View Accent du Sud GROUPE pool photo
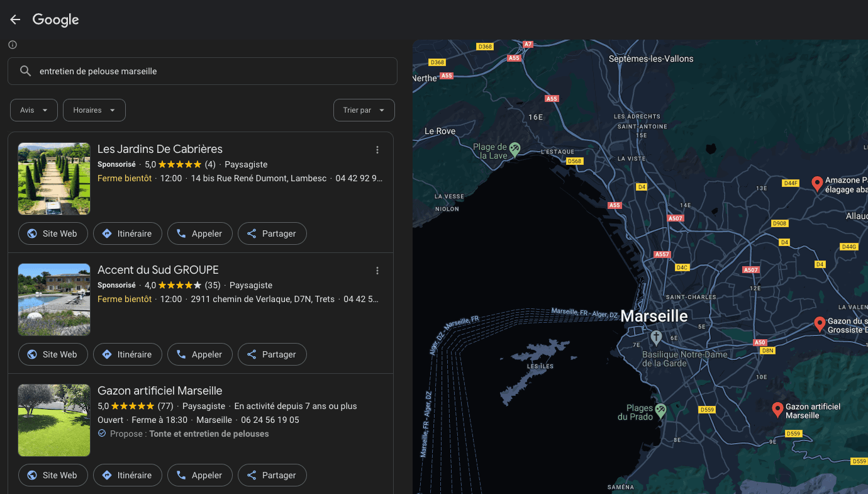 click(54, 300)
